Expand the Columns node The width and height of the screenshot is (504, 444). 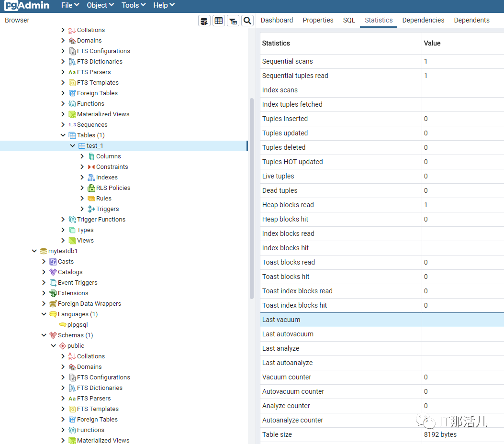(x=82, y=156)
